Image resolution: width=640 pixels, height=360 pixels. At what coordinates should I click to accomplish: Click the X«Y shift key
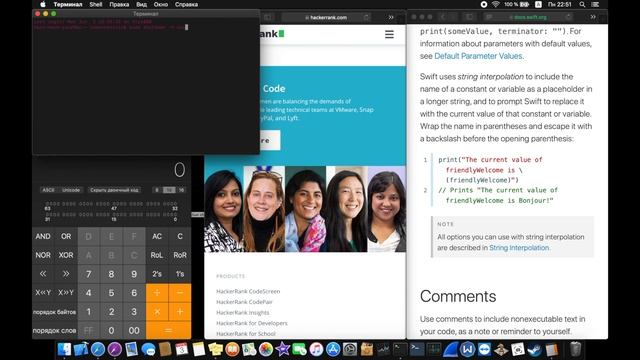coord(43,293)
